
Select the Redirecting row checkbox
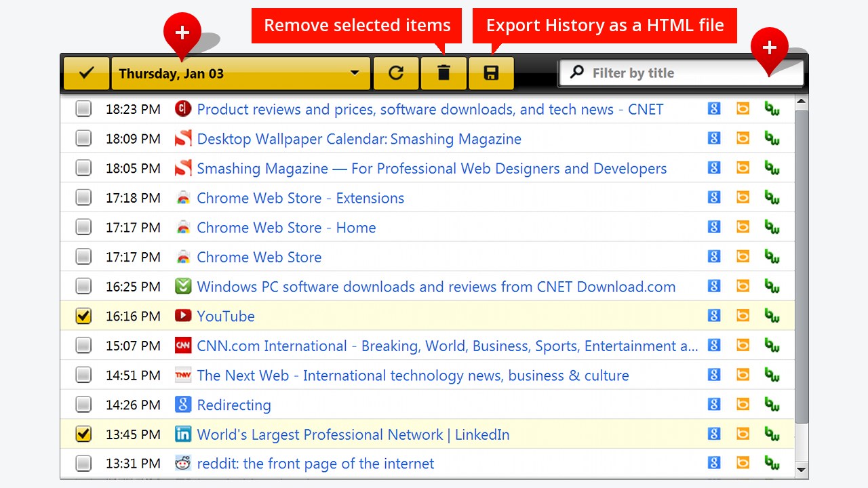pyautogui.click(x=83, y=405)
